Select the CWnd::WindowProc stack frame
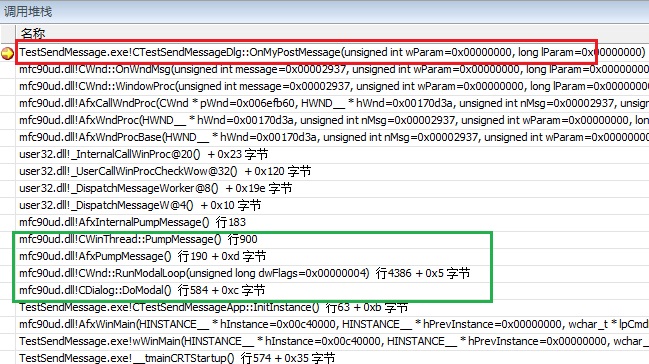This screenshot has width=649, height=364. click(334, 86)
